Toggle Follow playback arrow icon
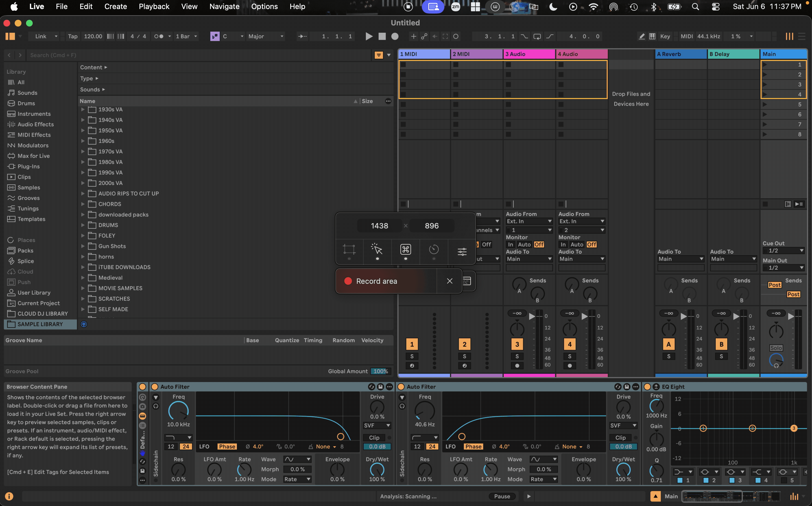Image resolution: width=812 pixels, height=506 pixels. pos(302,36)
